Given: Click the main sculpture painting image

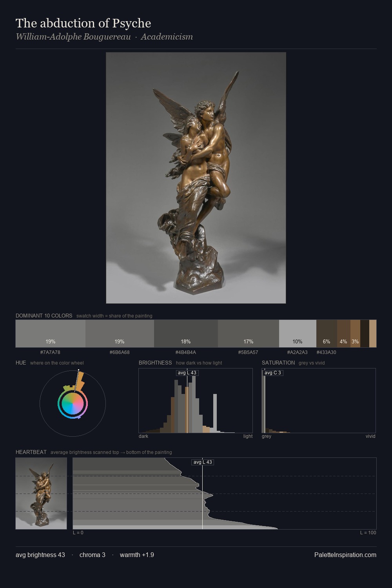Looking at the screenshot, I should pos(196,178).
